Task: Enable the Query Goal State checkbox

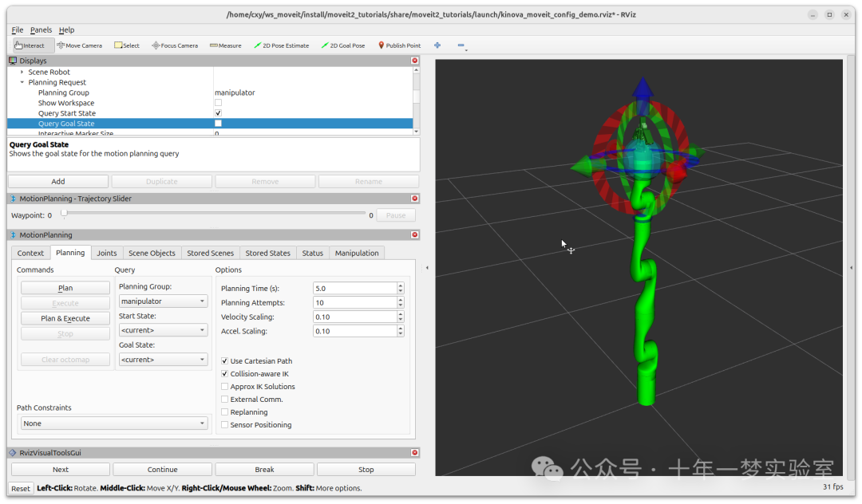Action: (x=218, y=124)
